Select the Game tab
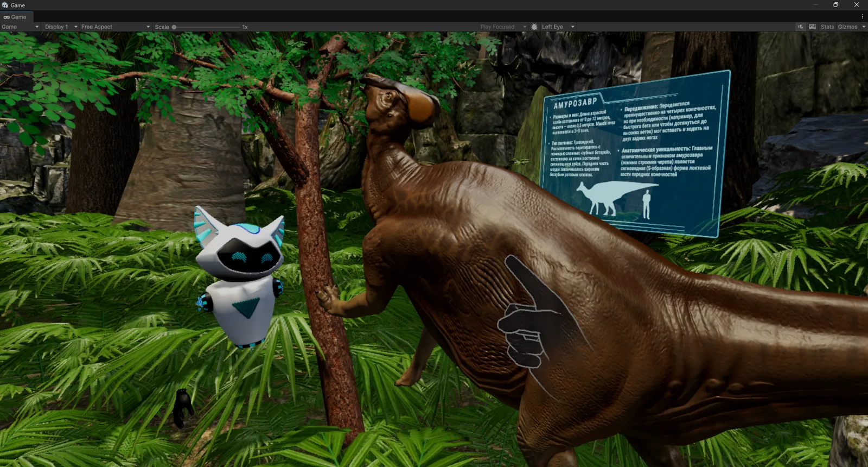 [x=15, y=17]
